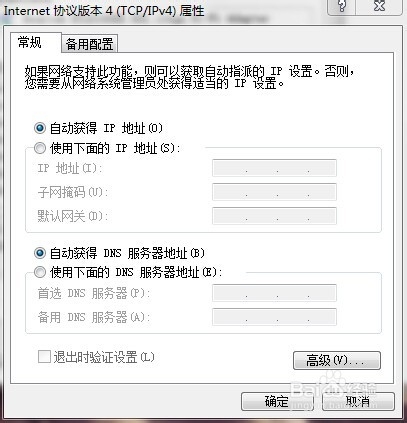Viewport: 407px width, 423px height.
Task: Click the 子网掩码 input field
Action: (274, 192)
